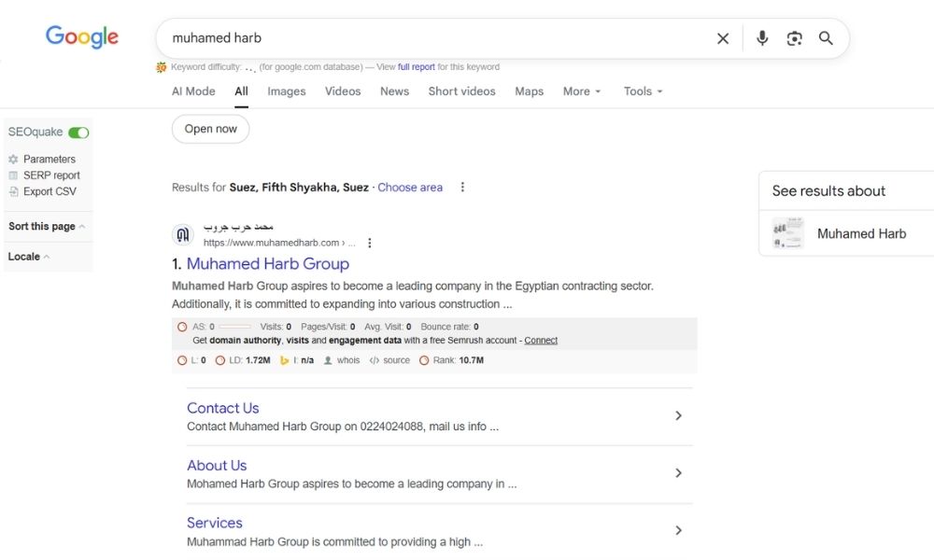Image resolution: width=934 pixels, height=560 pixels.
Task: Open the Tools dropdown
Action: [x=643, y=91]
